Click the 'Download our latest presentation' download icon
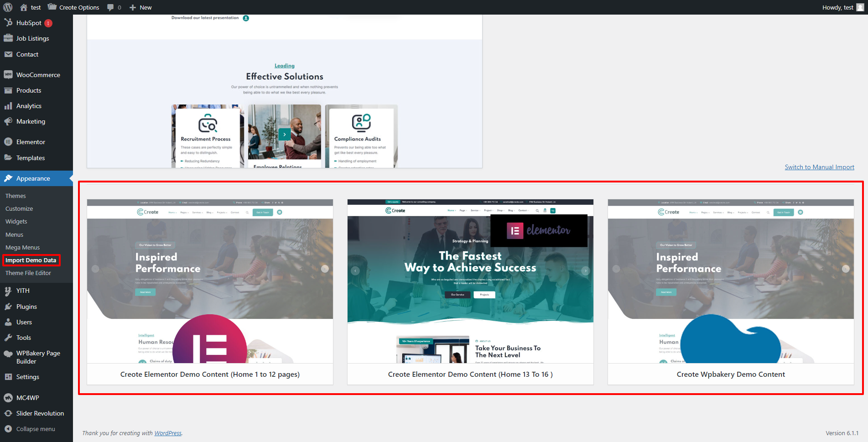 pos(246,18)
